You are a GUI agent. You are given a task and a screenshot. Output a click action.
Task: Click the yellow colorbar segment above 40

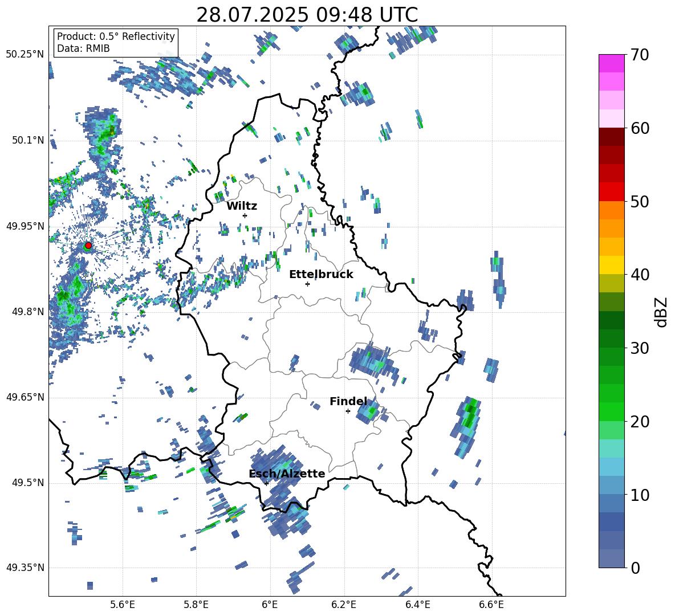(x=611, y=265)
